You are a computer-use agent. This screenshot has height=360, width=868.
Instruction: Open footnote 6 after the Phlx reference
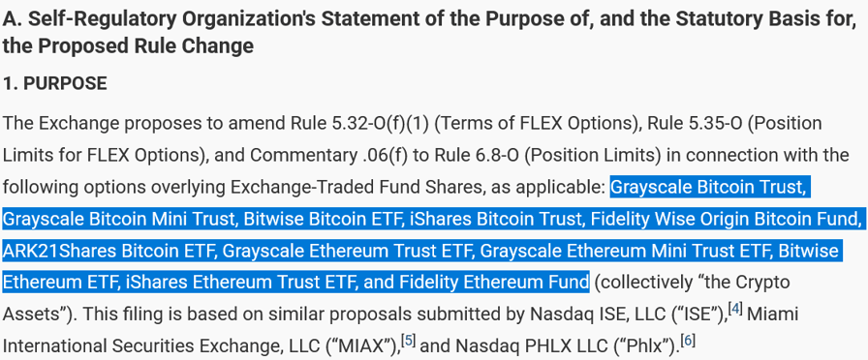(687, 341)
